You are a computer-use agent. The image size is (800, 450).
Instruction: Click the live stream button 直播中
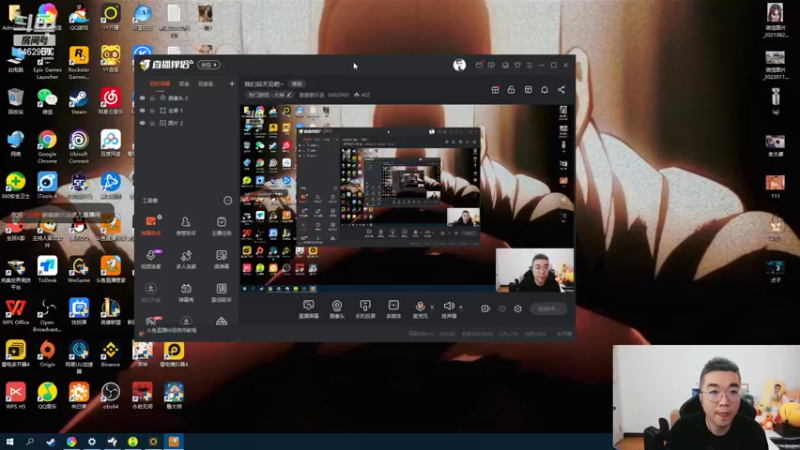tap(548, 309)
